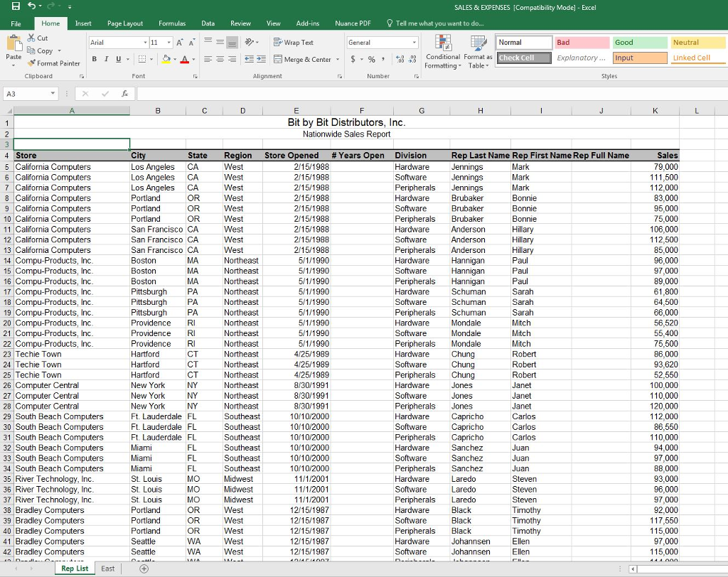The width and height of the screenshot is (728, 577).
Task: Open the Page Layout ribbon tab
Action: pos(125,23)
